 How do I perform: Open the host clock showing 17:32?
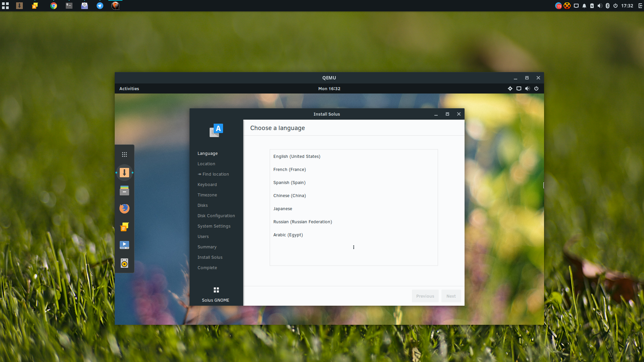click(627, 6)
